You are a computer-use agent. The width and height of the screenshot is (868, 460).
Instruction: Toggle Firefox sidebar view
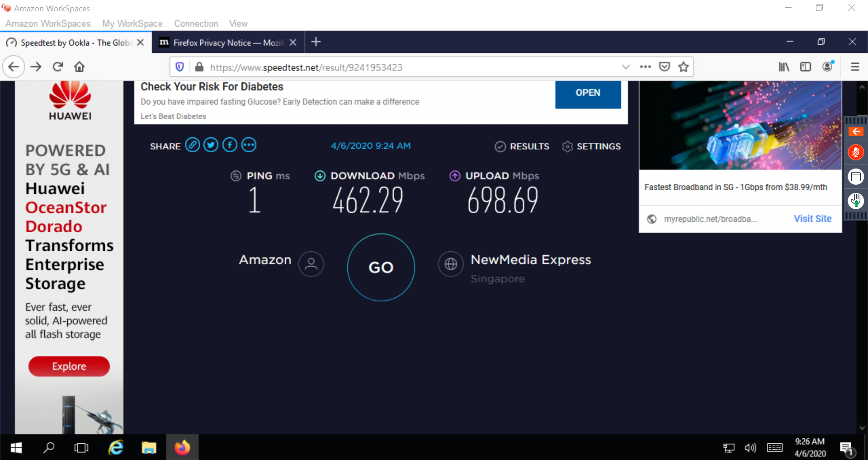[806, 67]
